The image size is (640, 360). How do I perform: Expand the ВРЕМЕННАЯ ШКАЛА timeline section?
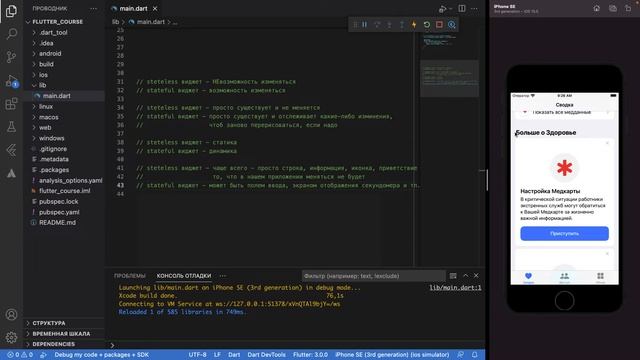pyautogui.click(x=61, y=334)
